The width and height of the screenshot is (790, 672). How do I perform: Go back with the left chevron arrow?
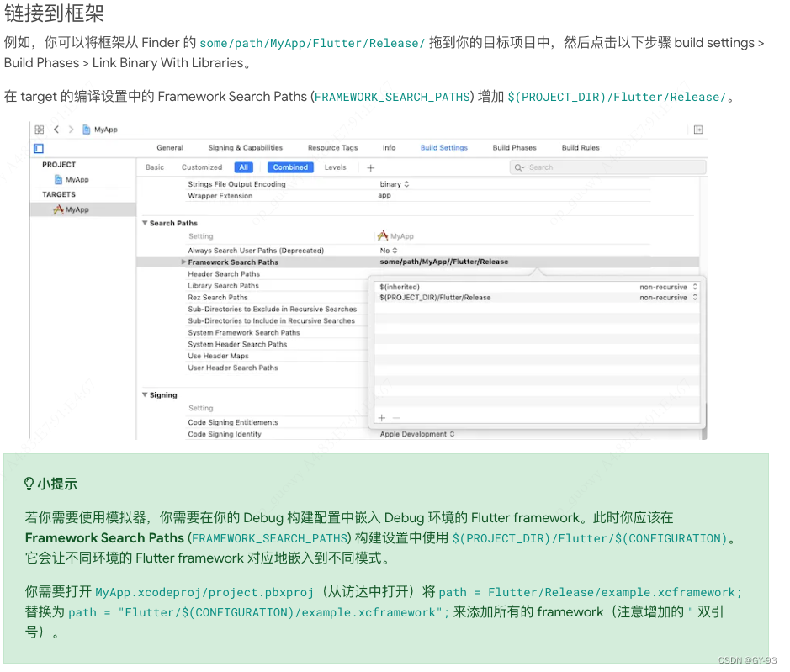pyautogui.click(x=56, y=130)
